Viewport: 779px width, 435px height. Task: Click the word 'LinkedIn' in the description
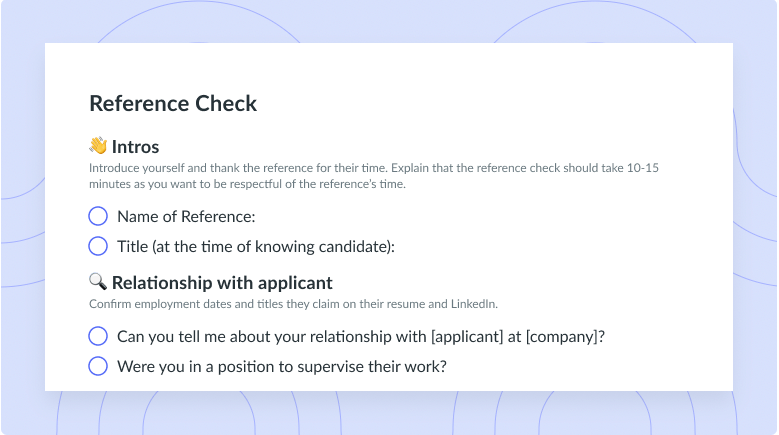472,304
